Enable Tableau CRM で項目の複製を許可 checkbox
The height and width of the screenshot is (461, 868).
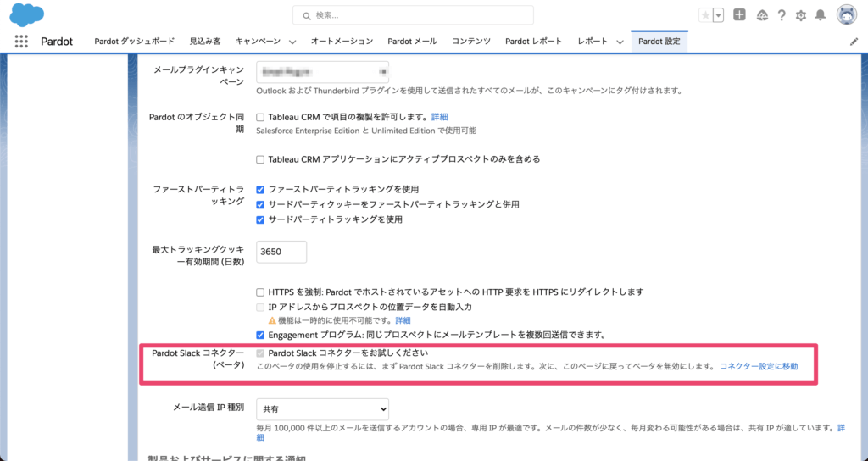(x=260, y=117)
